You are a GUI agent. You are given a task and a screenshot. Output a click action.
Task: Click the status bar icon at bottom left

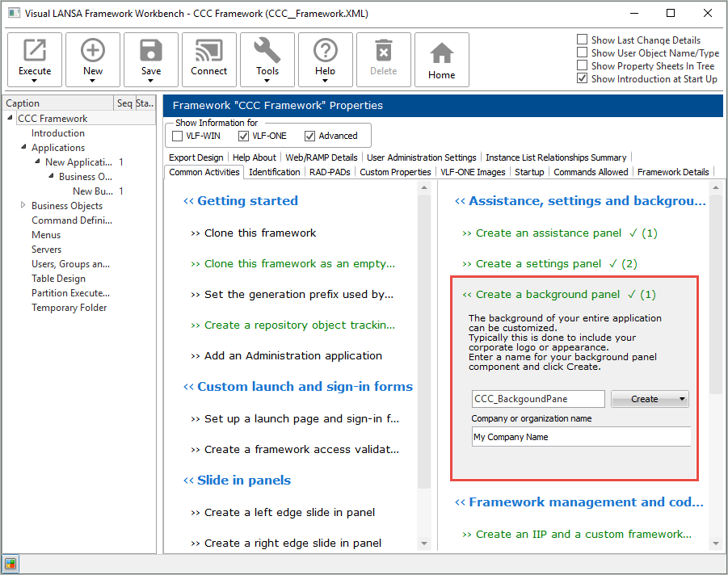coord(11,564)
